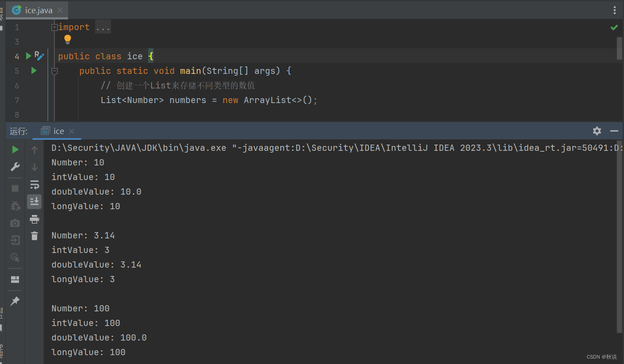The image size is (624, 364).
Task: Run main method from line 5 gutter
Action: click(x=34, y=70)
